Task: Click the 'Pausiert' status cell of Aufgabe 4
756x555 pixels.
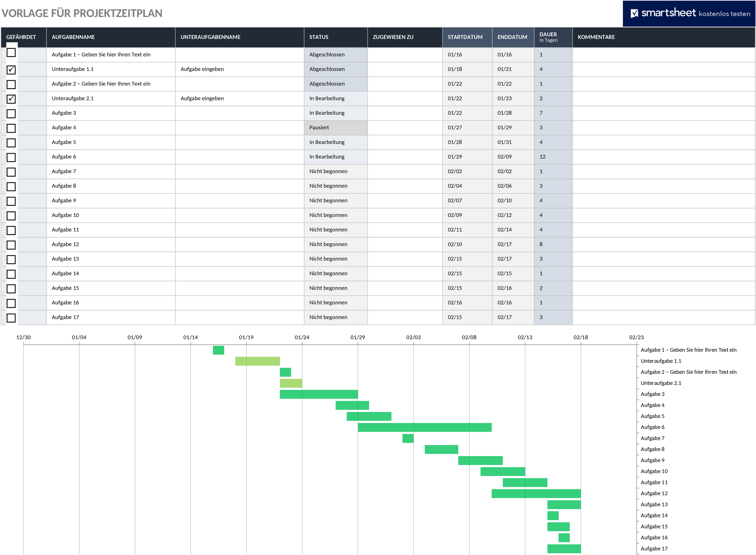Action: click(x=336, y=128)
